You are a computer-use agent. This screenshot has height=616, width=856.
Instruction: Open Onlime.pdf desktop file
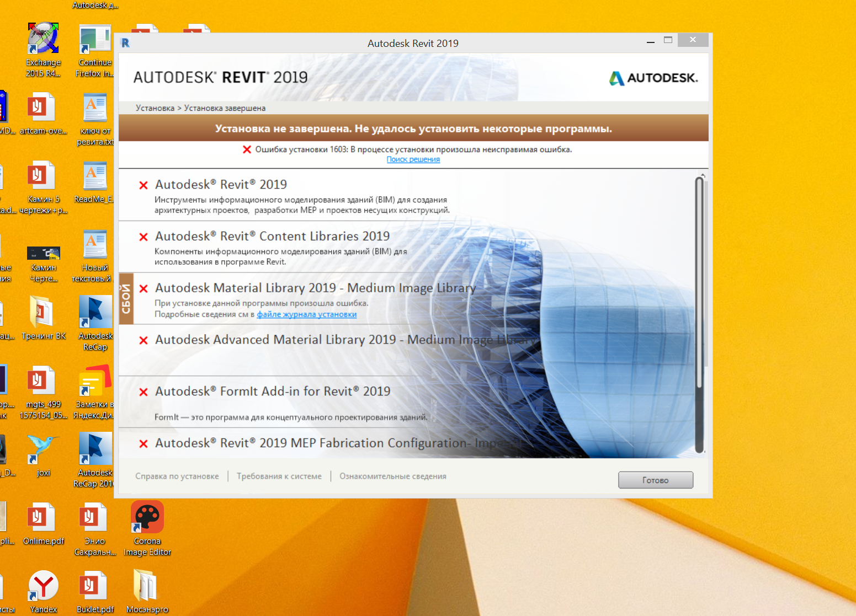[42, 524]
